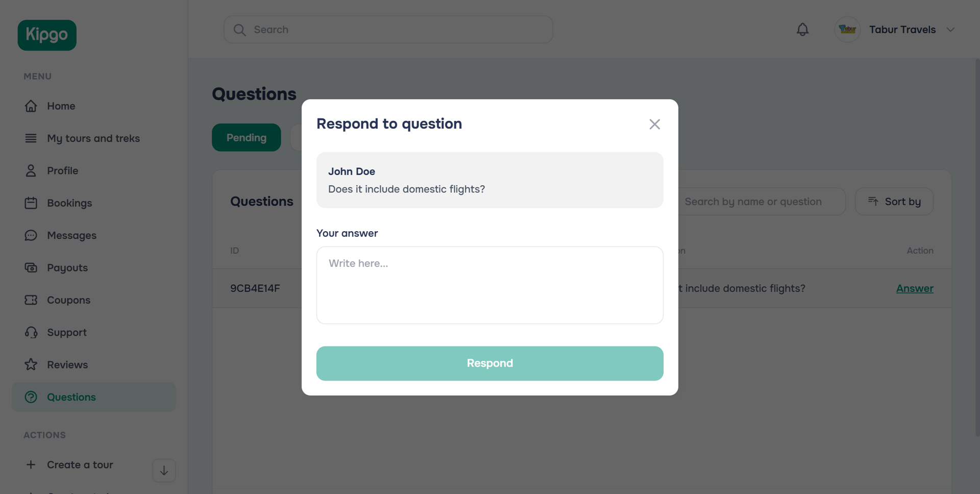The width and height of the screenshot is (980, 494).
Task: Click the Profile person icon
Action: coord(31,170)
